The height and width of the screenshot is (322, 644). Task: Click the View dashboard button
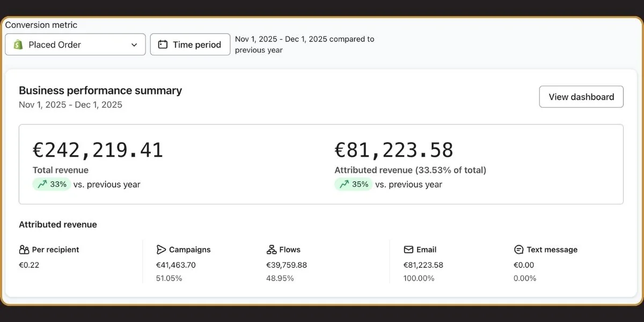[581, 97]
